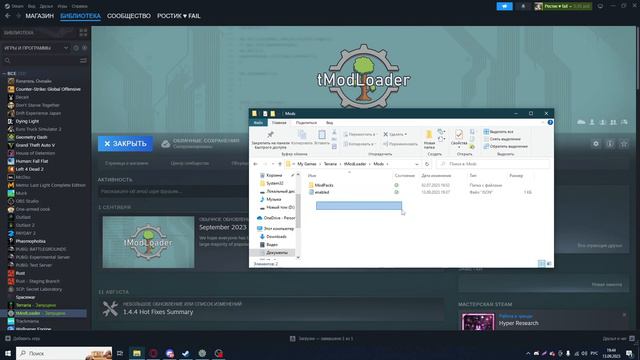Add tModLoader to favorites star icon
Image resolution: width=640 pixels, height=360 pixels.
[x=624, y=144]
